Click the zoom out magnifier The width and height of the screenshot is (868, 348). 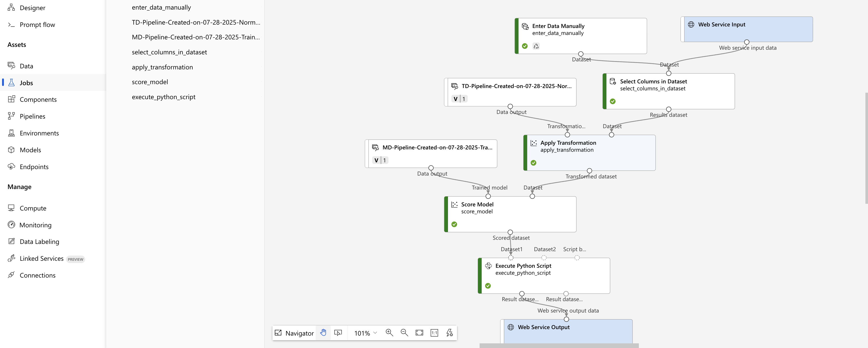pos(404,333)
